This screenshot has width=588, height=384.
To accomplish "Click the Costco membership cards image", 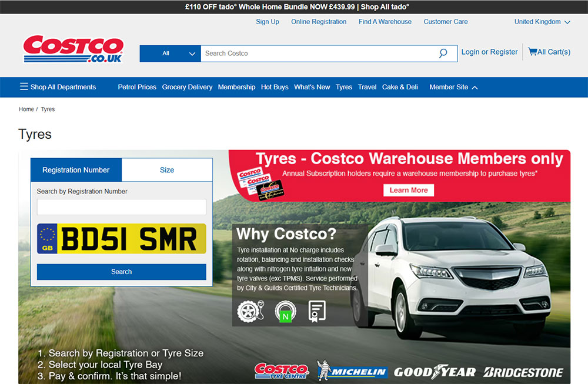I will pyautogui.click(x=260, y=184).
